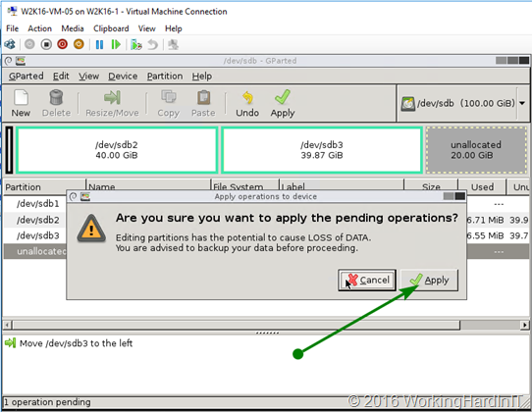
Task: Click the Undo arrow icon in GParted toolbar
Action: 247,97
